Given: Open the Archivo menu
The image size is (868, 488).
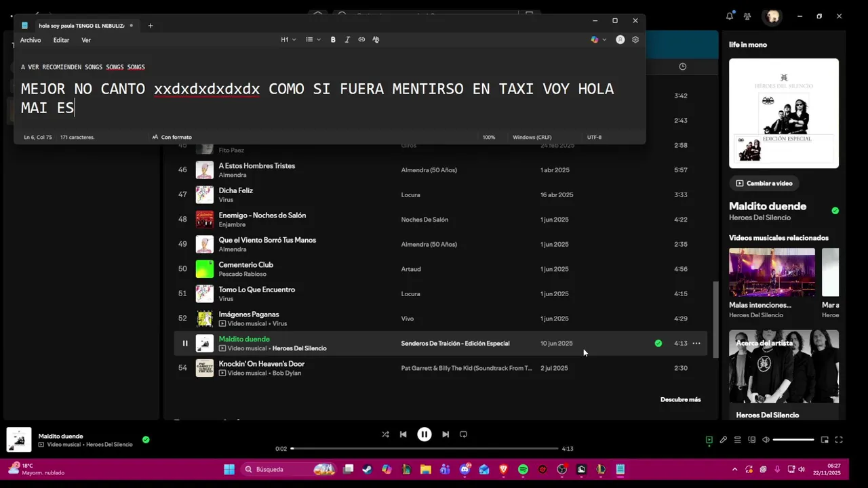Looking at the screenshot, I should pyautogui.click(x=31, y=40).
